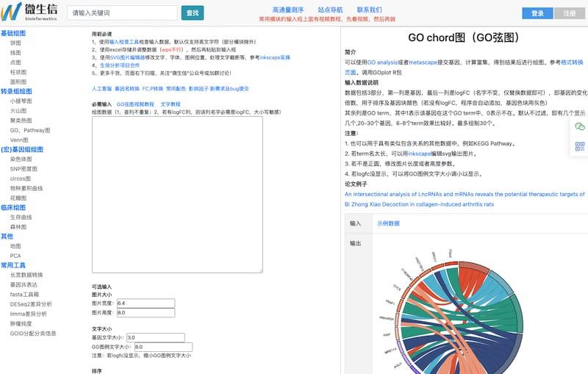Follow the SVG图片编辑器 link

127,57
